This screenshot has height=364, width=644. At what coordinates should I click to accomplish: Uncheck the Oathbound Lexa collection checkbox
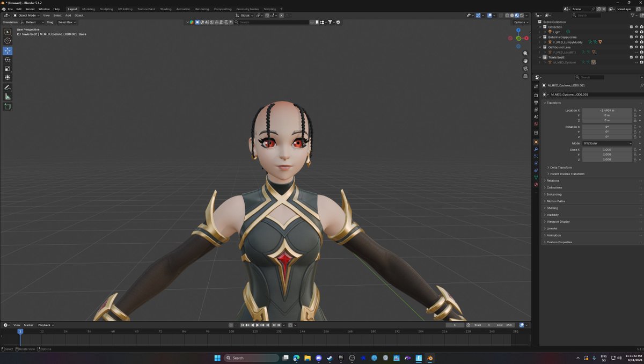[632, 47]
